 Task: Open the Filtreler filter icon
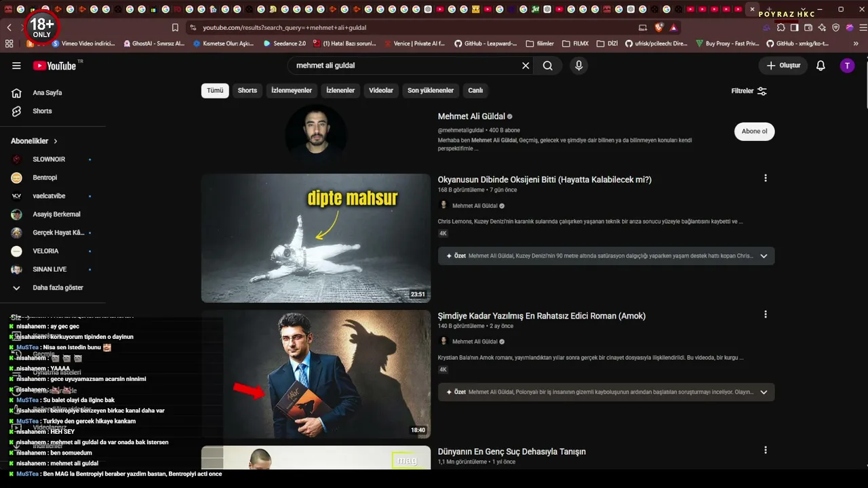(762, 91)
